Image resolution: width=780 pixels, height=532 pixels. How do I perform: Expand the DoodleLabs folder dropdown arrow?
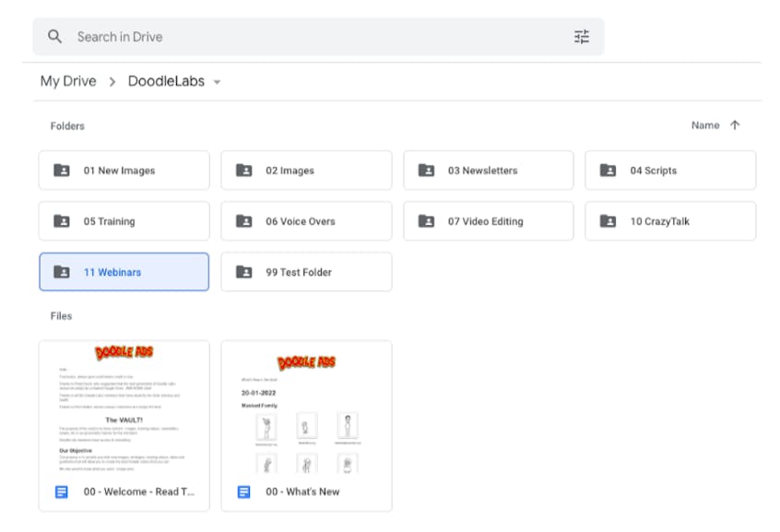tap(218, 82)
